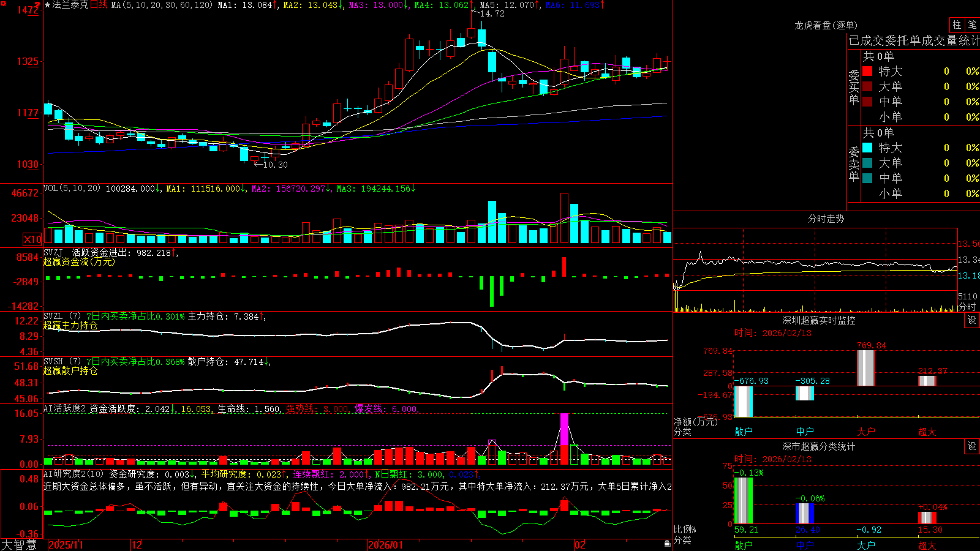Click the 超赢资金流(万元) label

click(x=79, y=261)
